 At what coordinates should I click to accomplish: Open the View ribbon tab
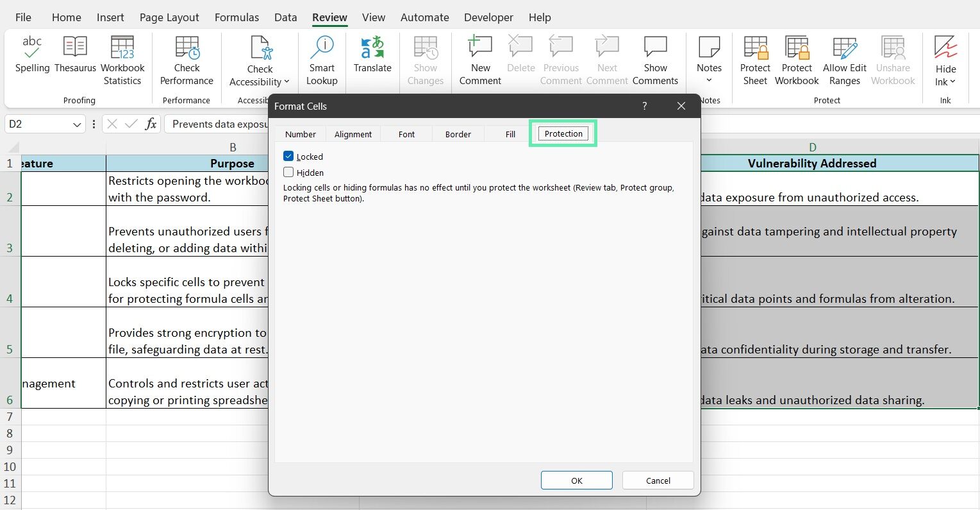(373, 17)
